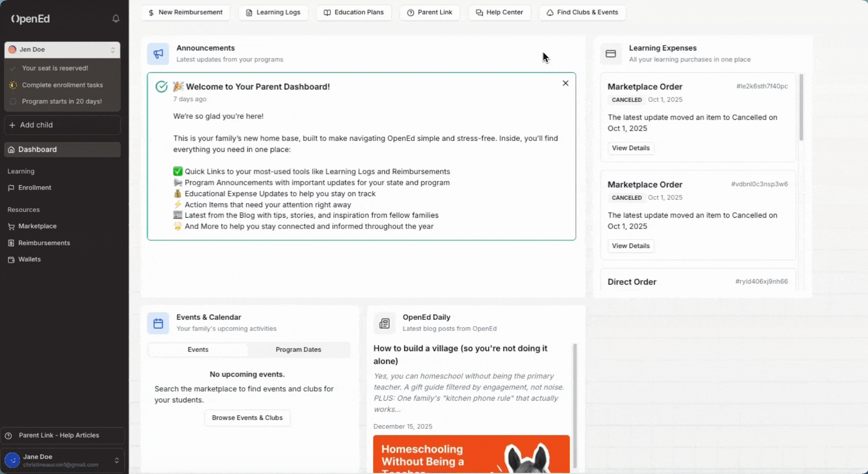868x474 pixels.
Task: Dismiss the Welcome announcement
Action: click(x=565, y=83)
